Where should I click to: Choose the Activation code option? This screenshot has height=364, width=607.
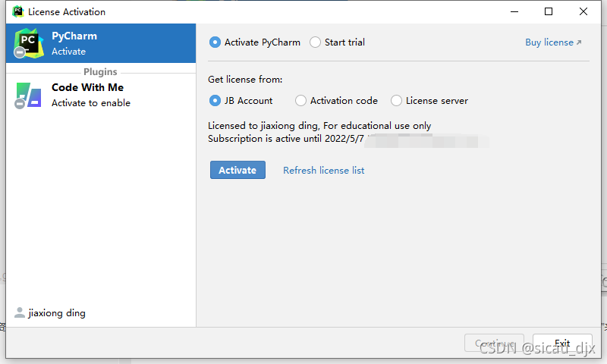[x=300, y=101]
